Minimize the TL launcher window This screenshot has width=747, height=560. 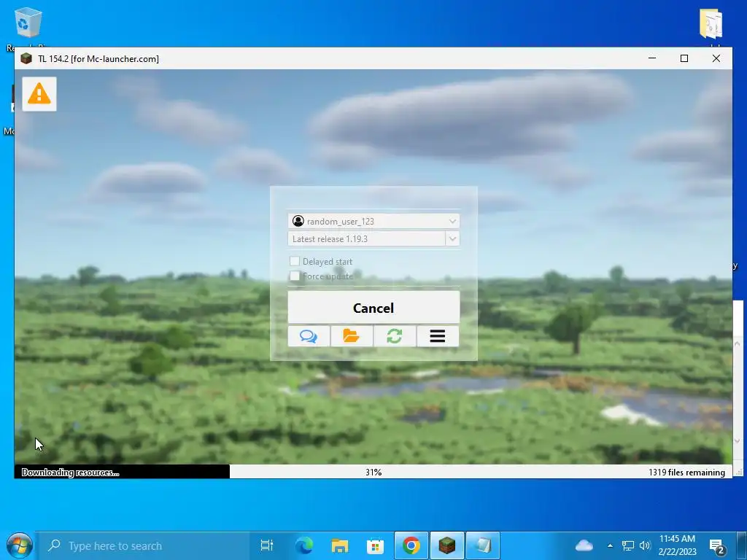(652, 58)
